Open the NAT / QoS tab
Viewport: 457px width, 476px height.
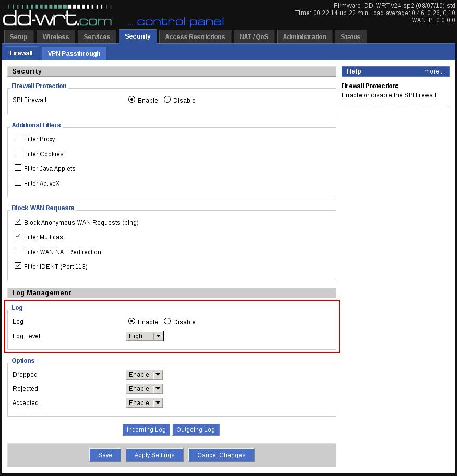(x=254, y=37)
